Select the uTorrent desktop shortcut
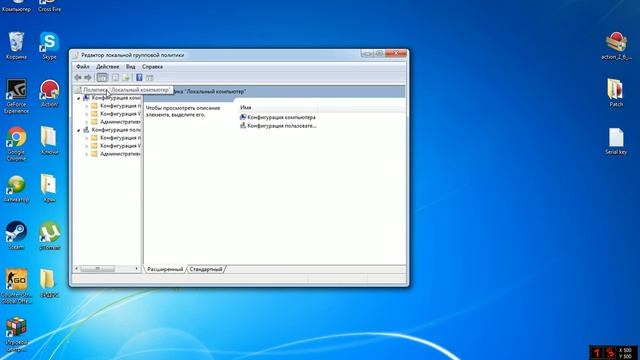This screenshot has width=640, height=360. [x=49, y=236]
